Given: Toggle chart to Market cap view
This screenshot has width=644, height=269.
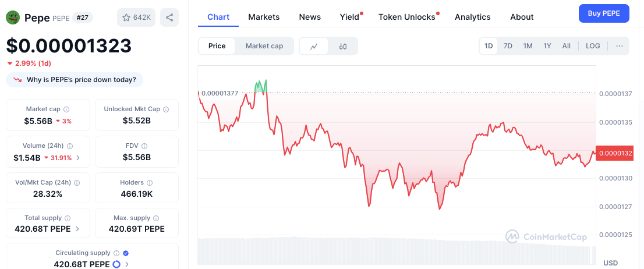Looking at the screenshot, I should tap(264, 46).
